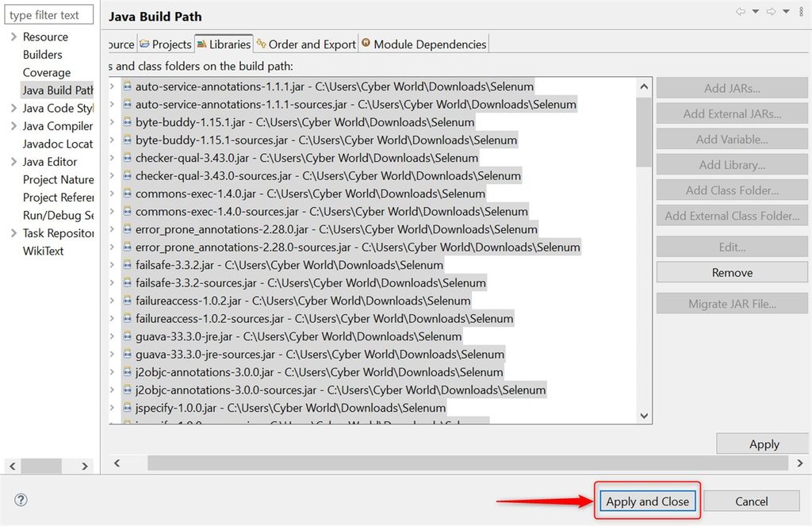Viewport: 812px width, 526px height.
Task: Open back history dropdown arrow
Action: coord(756,11)
